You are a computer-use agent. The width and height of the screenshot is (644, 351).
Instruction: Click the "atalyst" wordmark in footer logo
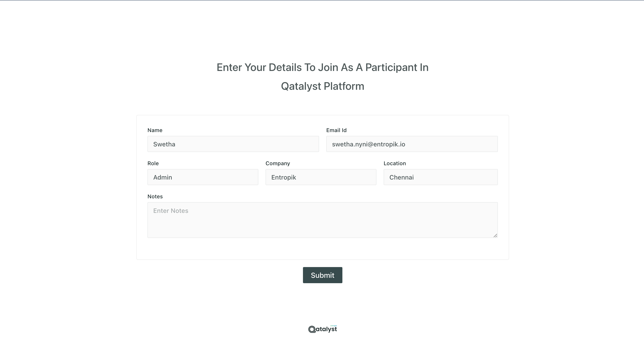326,329
